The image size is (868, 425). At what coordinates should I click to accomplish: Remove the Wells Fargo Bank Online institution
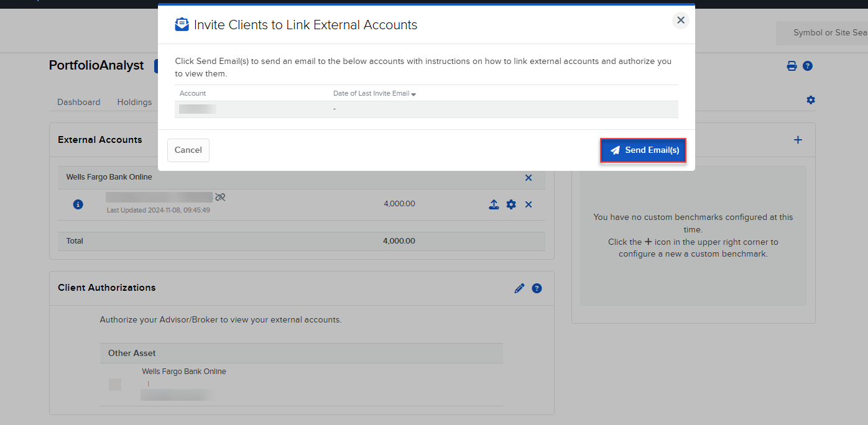point(529,178)
